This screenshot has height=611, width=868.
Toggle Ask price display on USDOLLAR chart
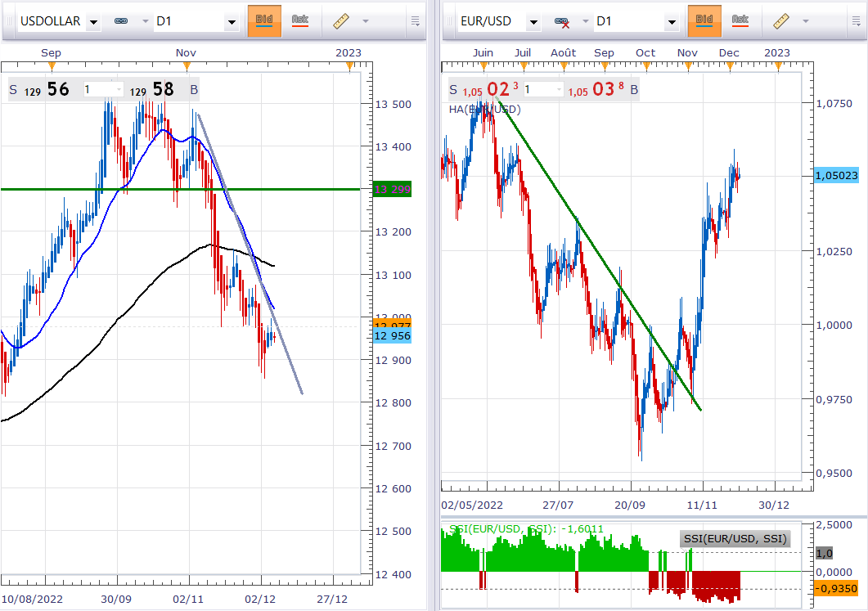tap(299, 20)
